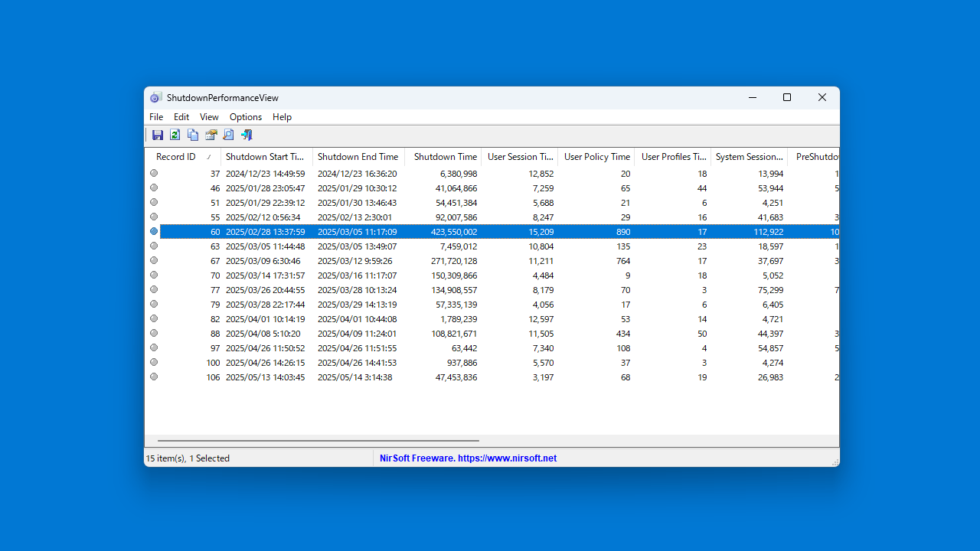This screenshot has width=980, height=551.
Task: Click shutdown time value 1,789,239
Action: pyautogui.click(x=459, y=319)
